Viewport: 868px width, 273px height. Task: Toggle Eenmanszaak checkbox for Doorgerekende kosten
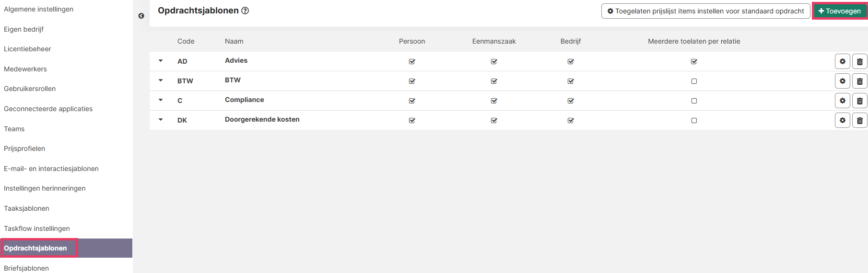(494, 120)
